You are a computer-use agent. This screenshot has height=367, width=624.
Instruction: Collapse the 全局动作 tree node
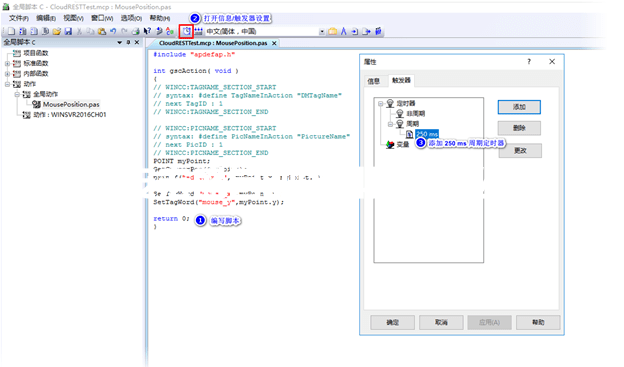[17, 94]
